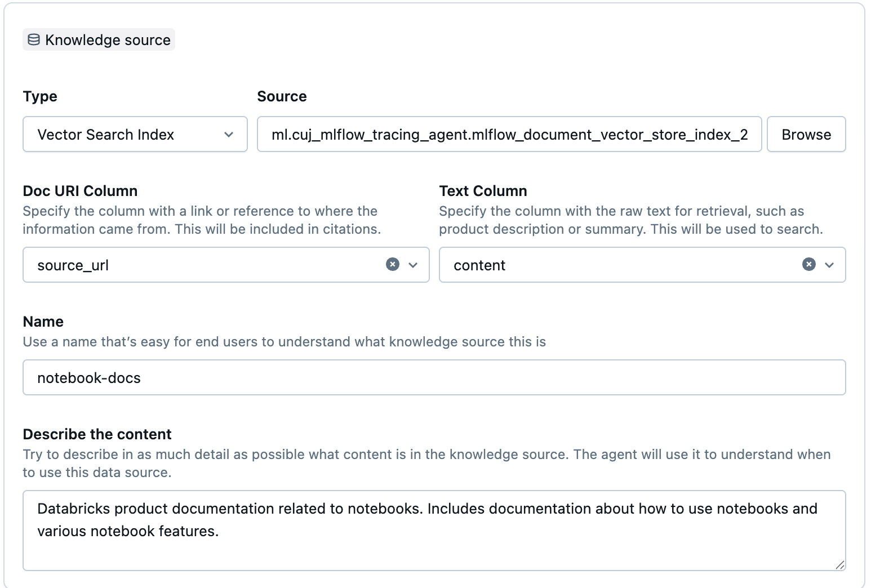Open the Type dropdown showing Vector Search Index
Image resolution: width=871 pixels, height=588 pixels.
pos(135,135)
